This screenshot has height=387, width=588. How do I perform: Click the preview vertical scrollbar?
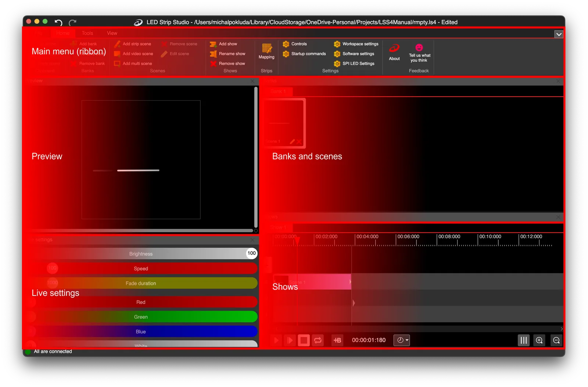256,157
